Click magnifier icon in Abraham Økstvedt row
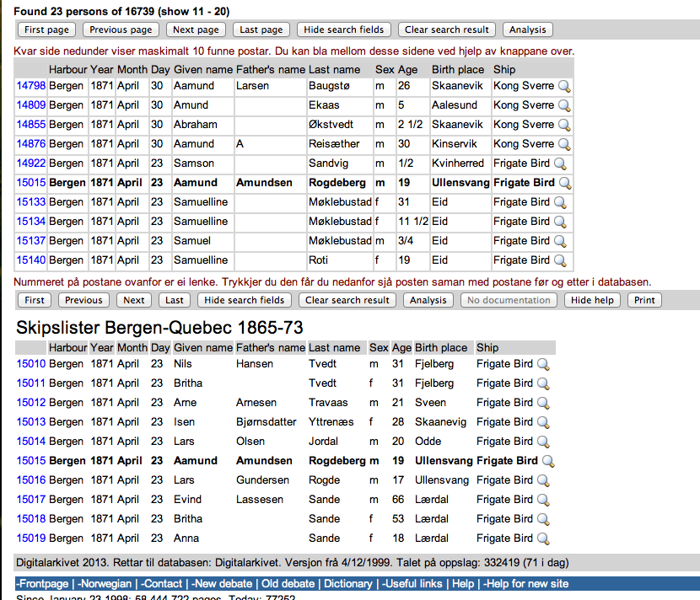 564,125
